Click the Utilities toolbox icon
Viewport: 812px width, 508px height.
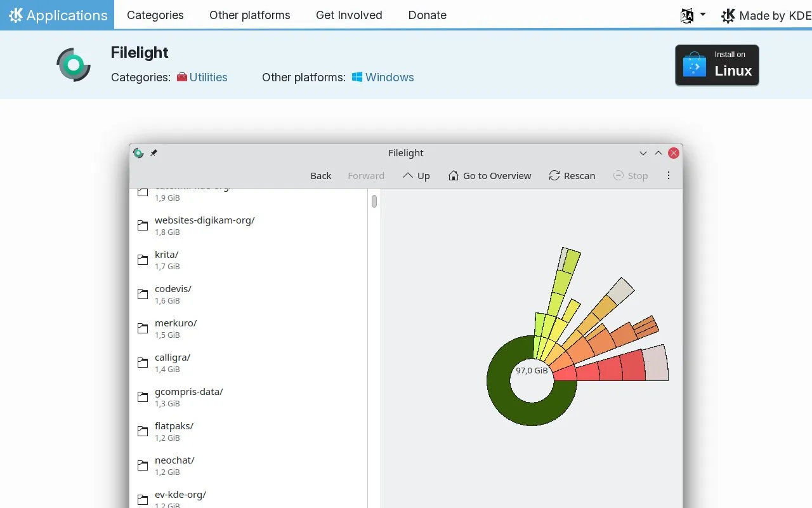pyautogui.click(x=182, y=77)
